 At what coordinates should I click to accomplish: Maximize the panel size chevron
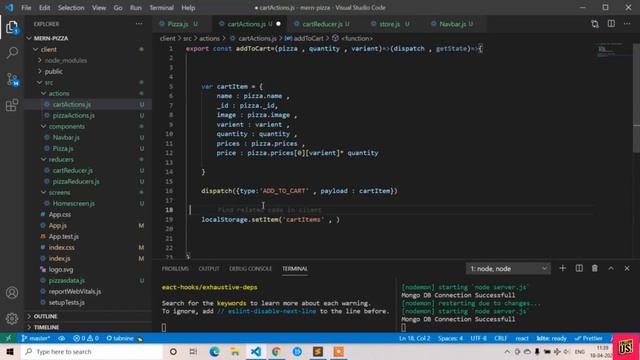pos(611,268)
